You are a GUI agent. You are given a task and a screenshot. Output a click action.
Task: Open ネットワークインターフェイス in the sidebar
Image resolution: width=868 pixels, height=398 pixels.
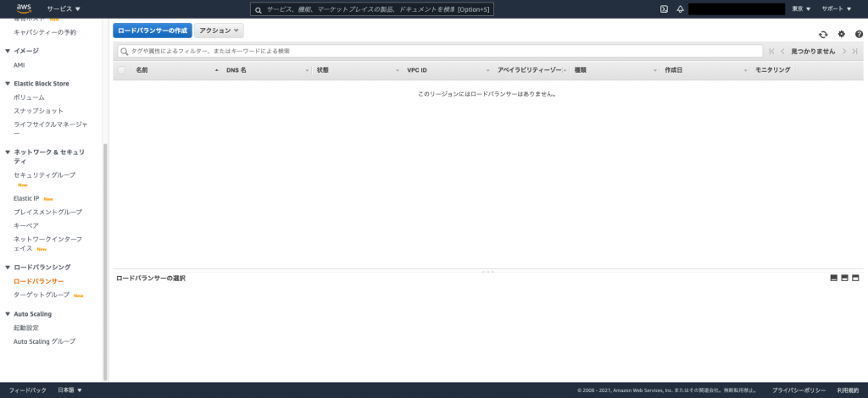coord(47,244)
